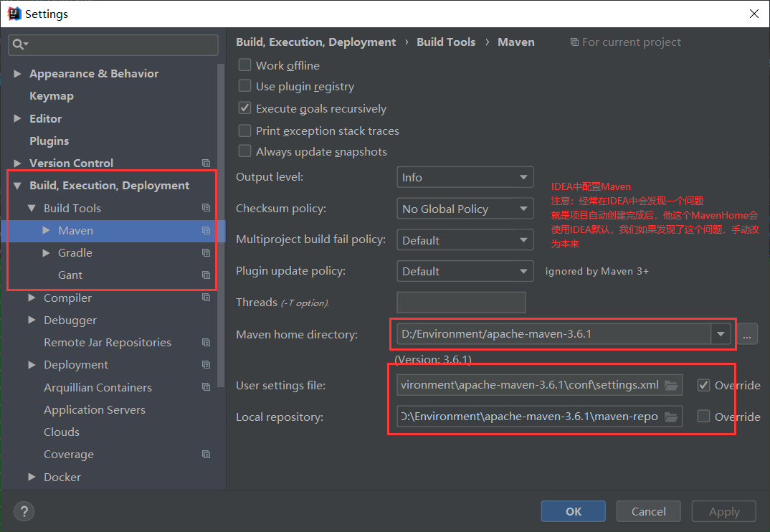Viewport: 770px width, 532px height.
Task: Enable Always update snapshots checkbox
Action: pyautogui.click(x=244, y=151)
